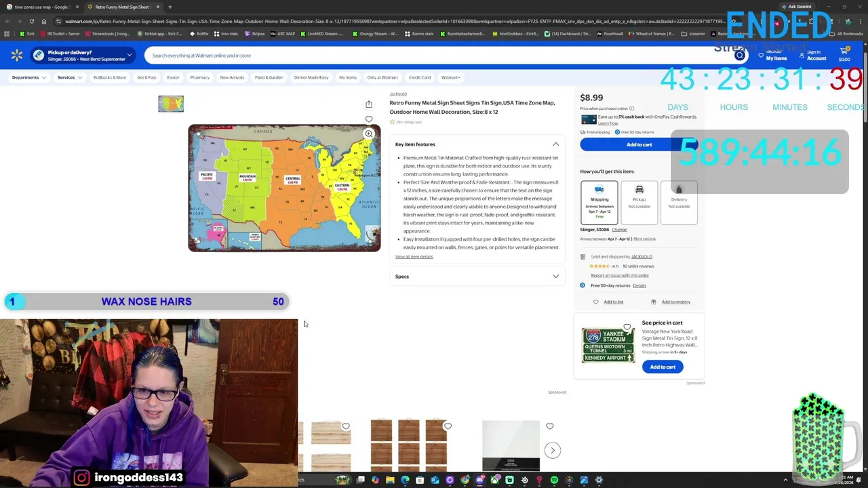Open the Jackgold brand link
868x488 pixels.
click(x=398, y=94)
